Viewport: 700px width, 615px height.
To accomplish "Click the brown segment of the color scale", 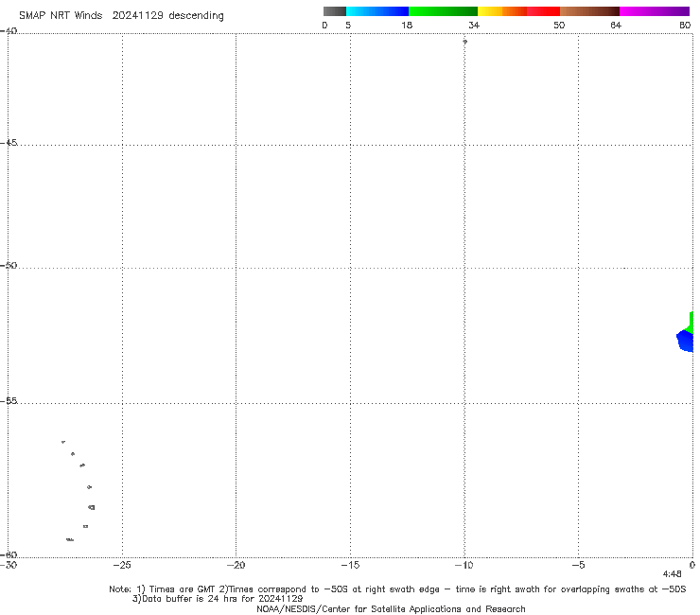I will coord(589,11).
